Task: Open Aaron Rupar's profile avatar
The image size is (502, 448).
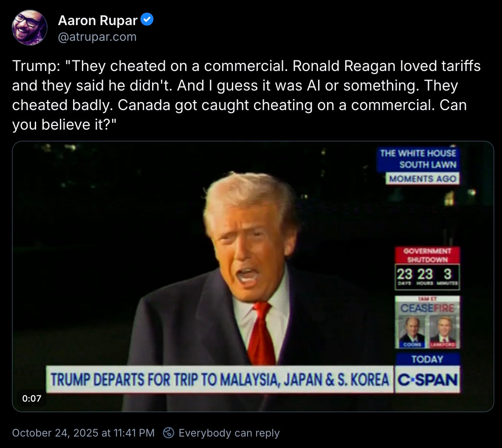Action: point(29,28)
